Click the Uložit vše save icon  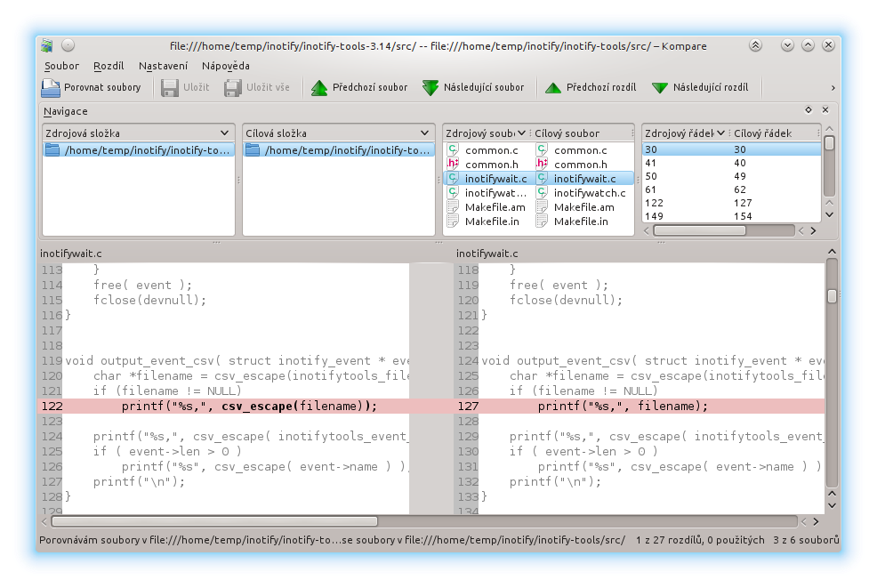point(233,88)
